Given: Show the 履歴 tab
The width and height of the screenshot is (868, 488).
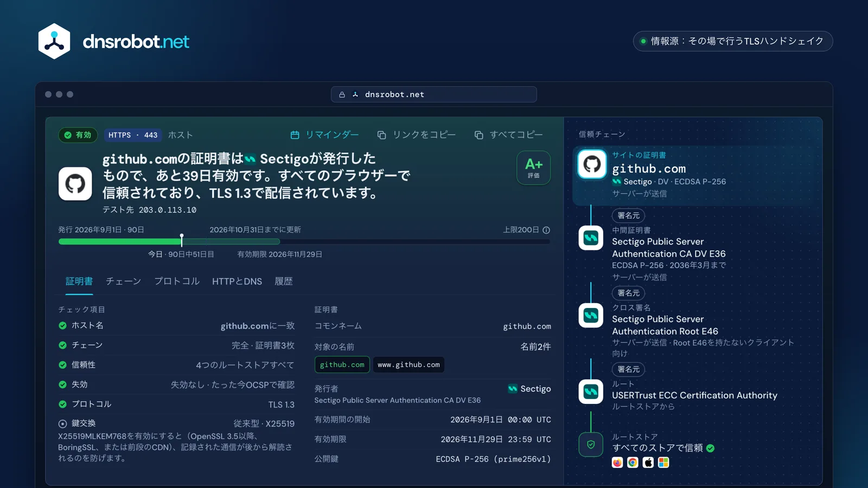Looking at the screenshot, I should click(284, 281).
